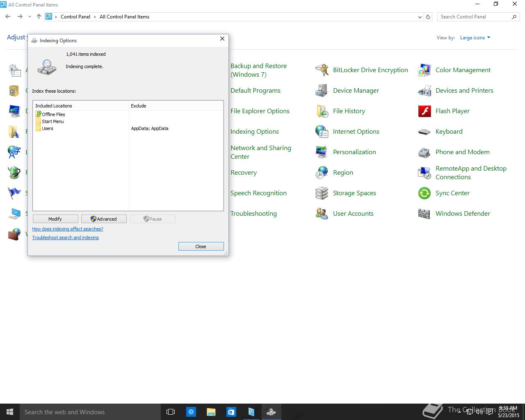Click the All Control Panel Items breadcrumb

(x=124, y=17)
